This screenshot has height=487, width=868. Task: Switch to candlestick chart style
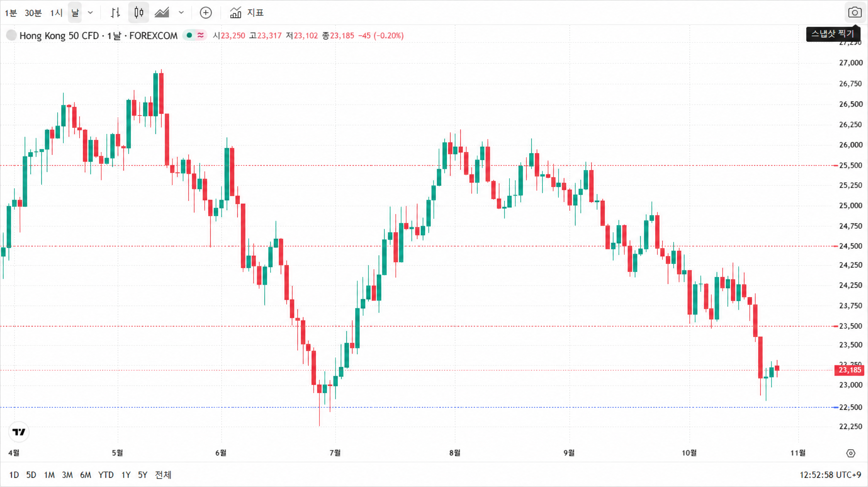coord(139,13)
